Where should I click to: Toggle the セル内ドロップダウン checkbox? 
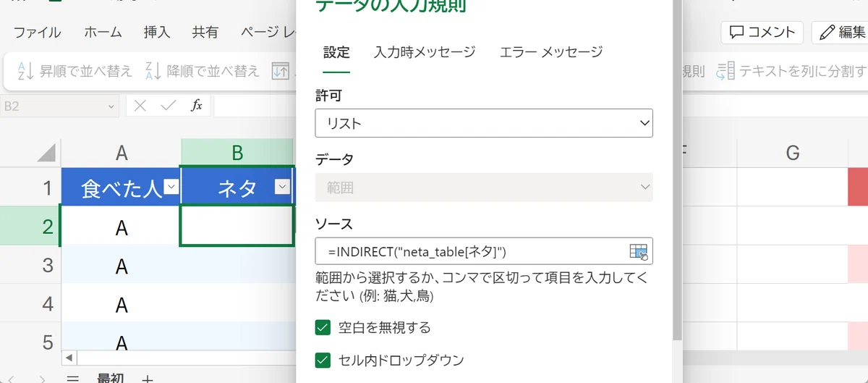[323, 360]
